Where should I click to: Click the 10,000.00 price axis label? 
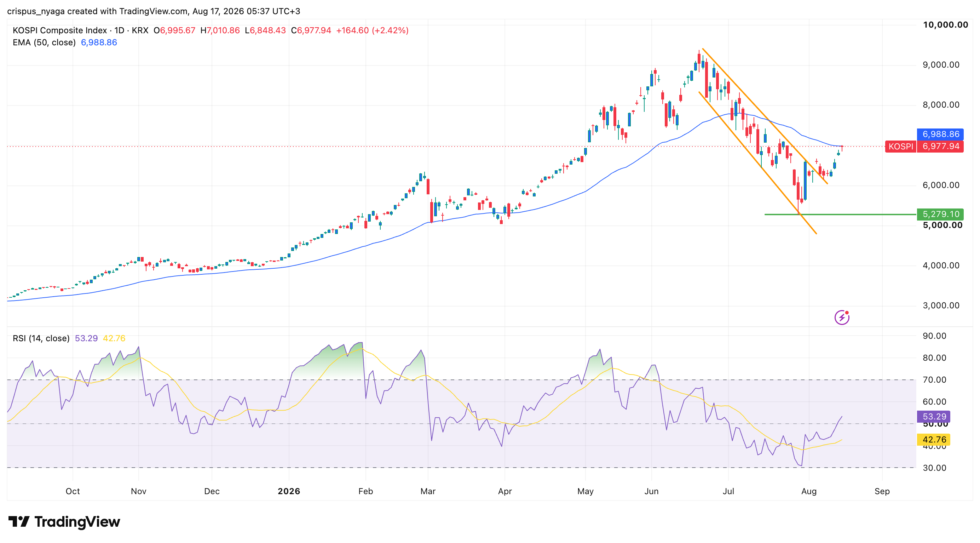[945, 25]
